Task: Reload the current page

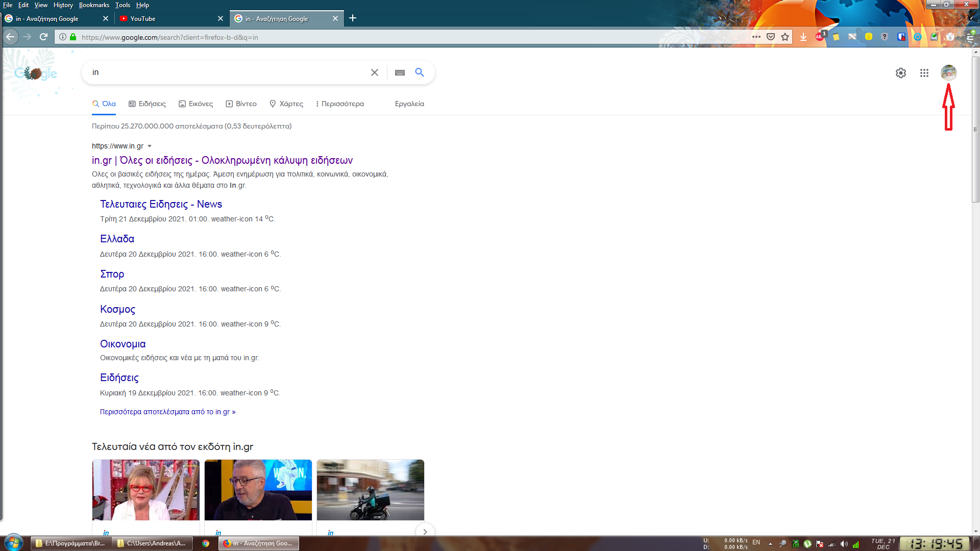Action: 43,37
